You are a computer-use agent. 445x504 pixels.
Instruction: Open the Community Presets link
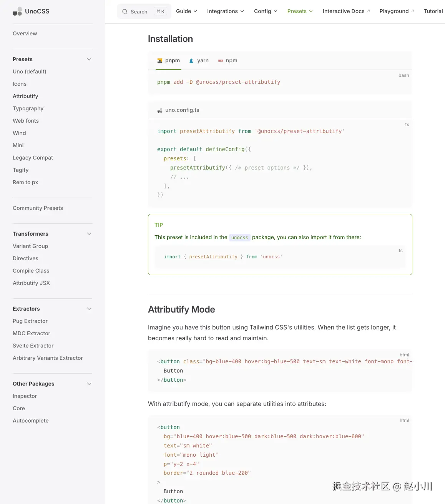point(38,208)
